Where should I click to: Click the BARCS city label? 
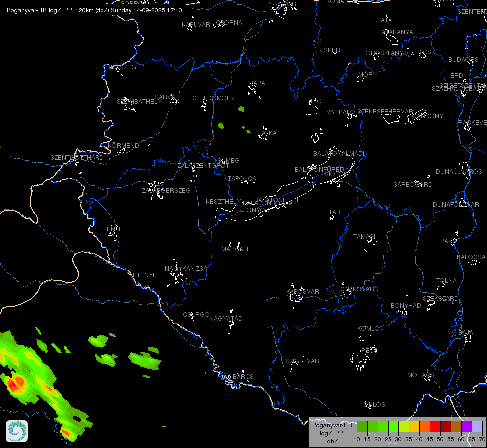(243, 376)
